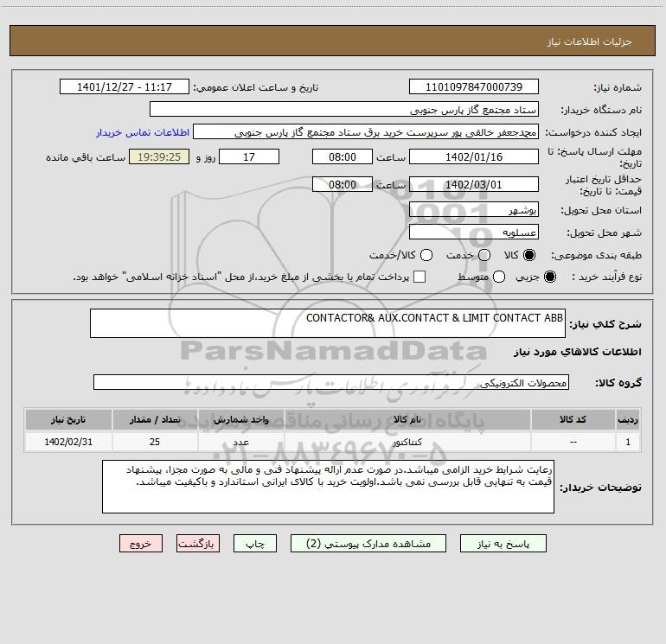Click the buyer notes text area
The width and height of the screenshot is (666, 644).
coord(328,487)
